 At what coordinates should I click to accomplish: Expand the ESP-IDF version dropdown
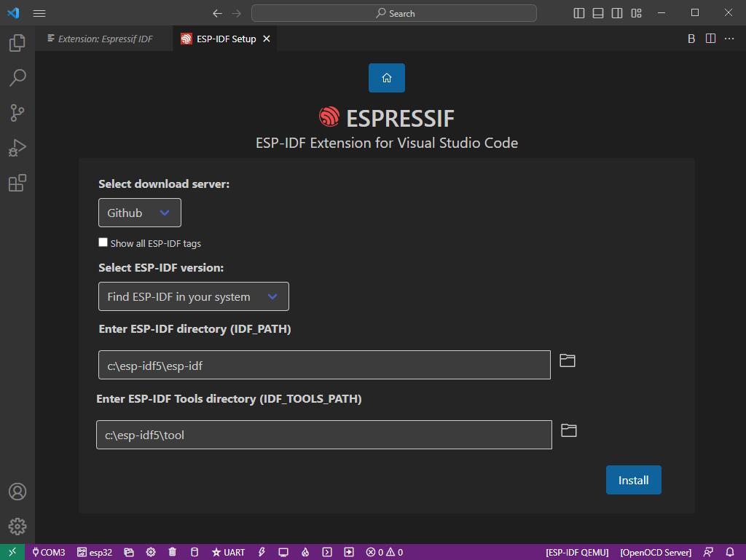point(193,296)
